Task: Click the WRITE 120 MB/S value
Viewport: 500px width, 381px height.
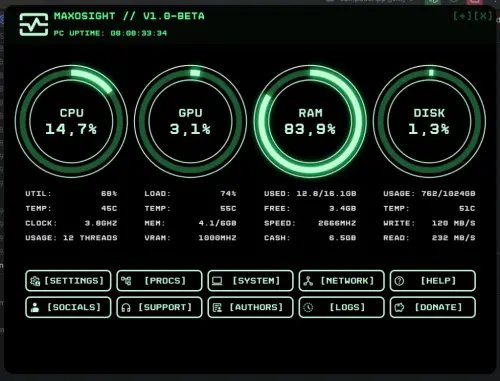Action: pos(454,223)
